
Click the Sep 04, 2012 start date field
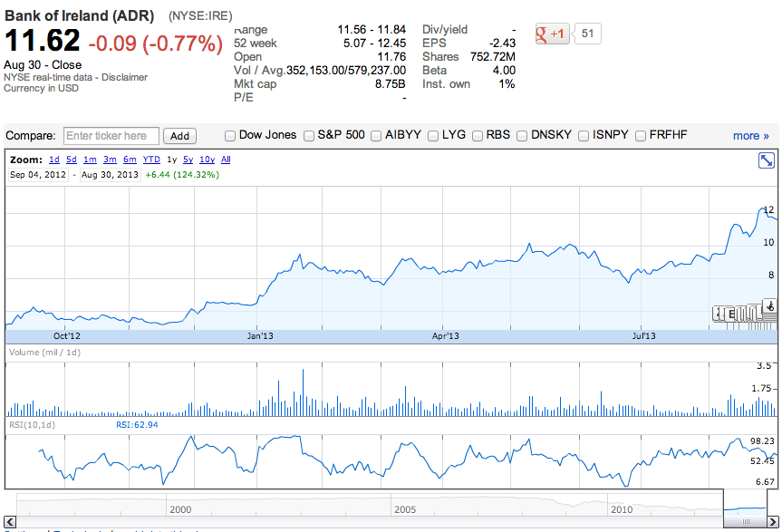click(38, 175)
